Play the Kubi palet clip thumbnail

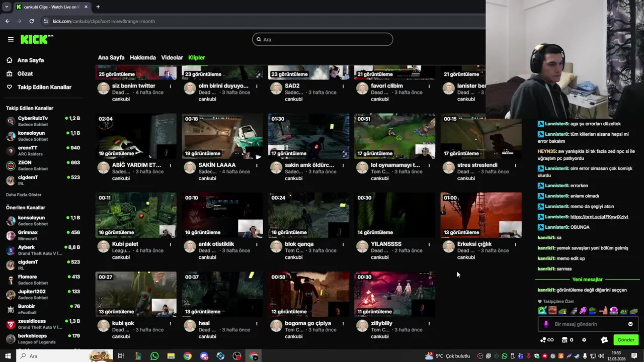point(136,215)
